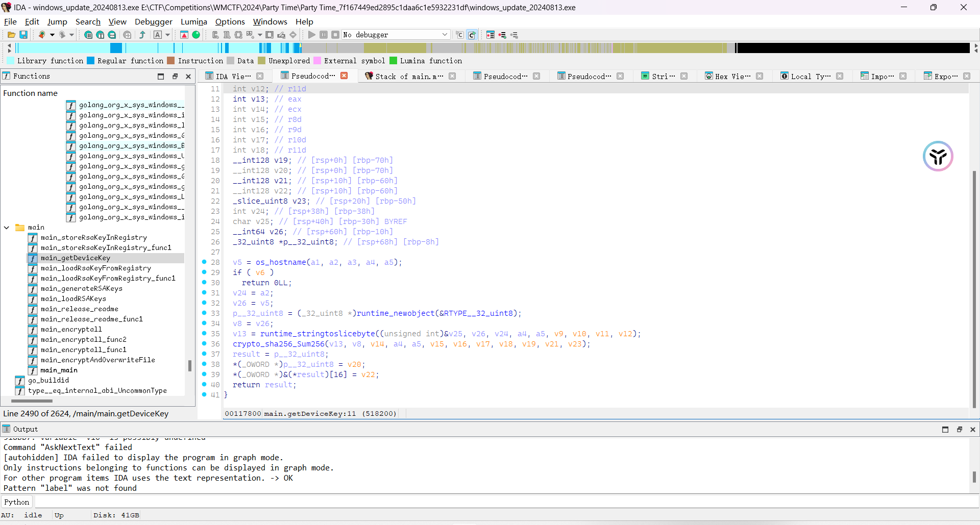Close the active Pseudocode tab
Viewport: 980px width, 525px height.
click(x=345, y=76)
